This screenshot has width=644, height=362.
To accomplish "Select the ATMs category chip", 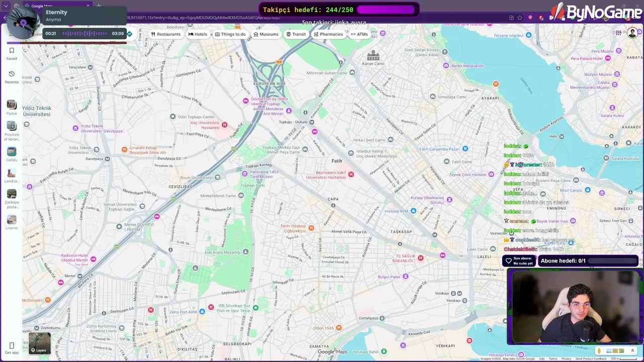I will click(x=359, y=34).
